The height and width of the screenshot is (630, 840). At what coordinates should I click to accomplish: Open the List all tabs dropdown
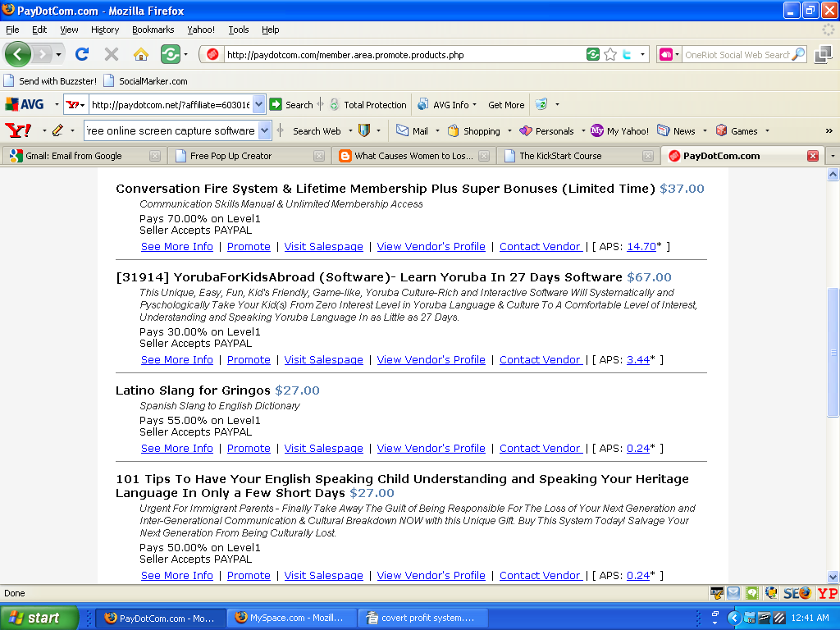(833, 156)
